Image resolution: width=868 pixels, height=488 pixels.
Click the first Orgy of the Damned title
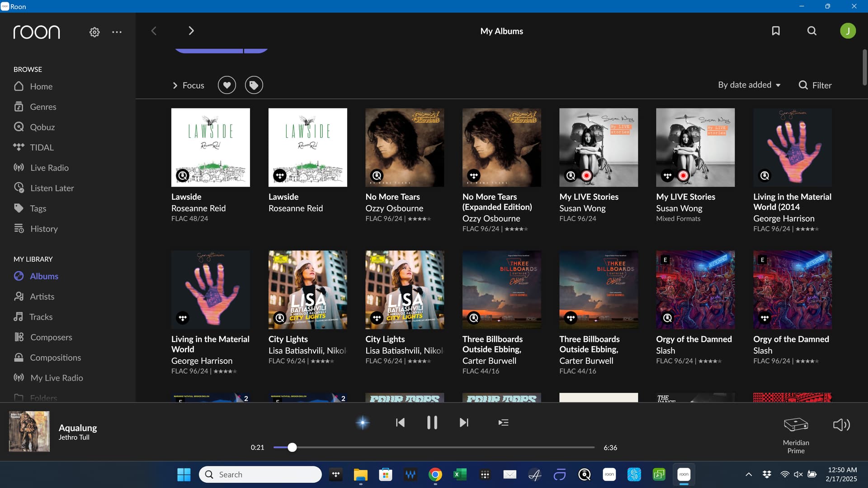[694, 339]
